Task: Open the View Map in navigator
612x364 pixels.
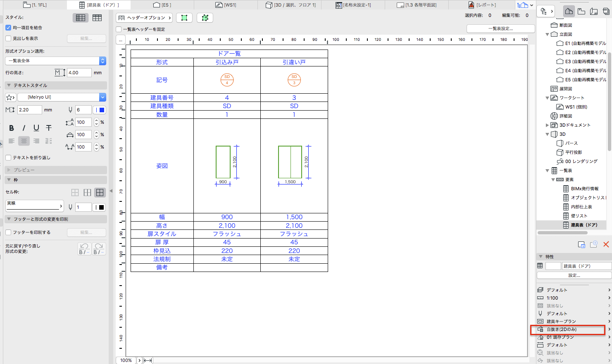Action: coord(581,11)
